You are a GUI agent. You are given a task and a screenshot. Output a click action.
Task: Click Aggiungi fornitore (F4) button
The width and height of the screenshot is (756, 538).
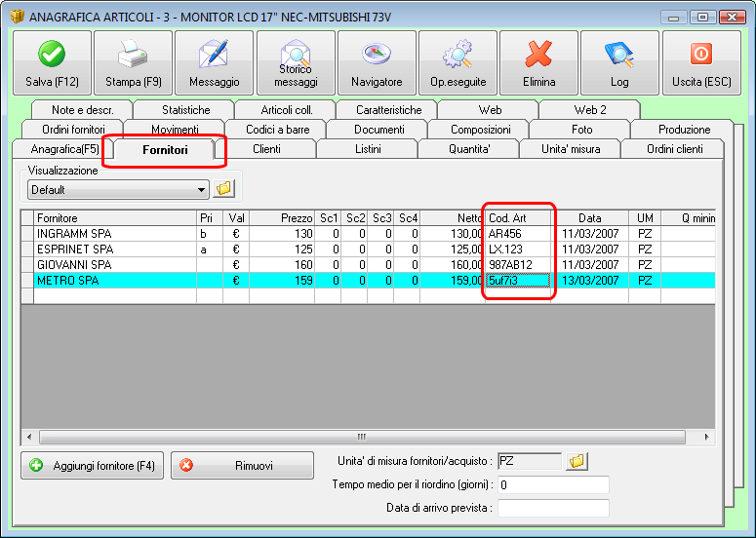coord(92,465)
